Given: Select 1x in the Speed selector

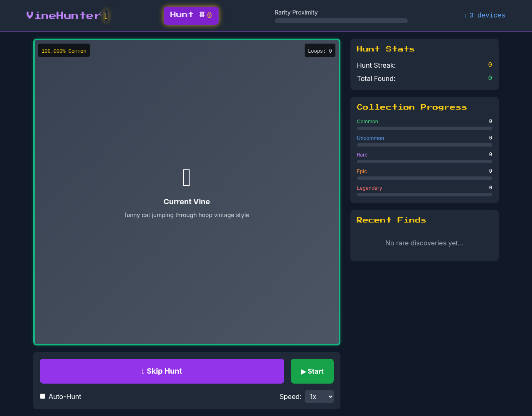Looking at the screenshot, I should [319, 396].
